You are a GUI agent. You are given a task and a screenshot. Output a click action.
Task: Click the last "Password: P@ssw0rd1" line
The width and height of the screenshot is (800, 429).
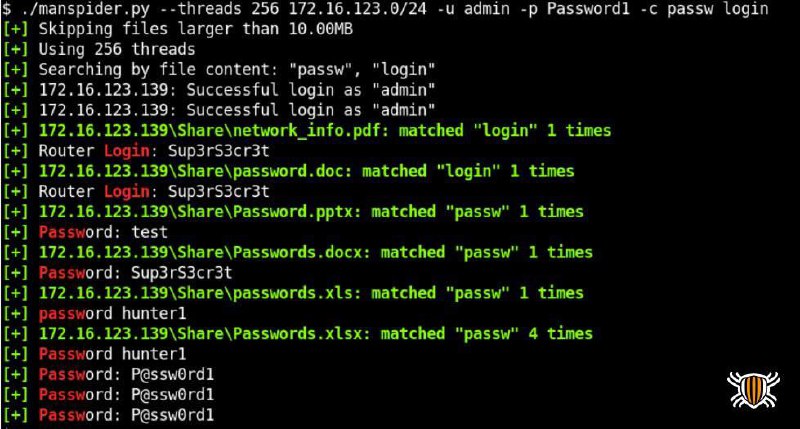pos(108,415)
